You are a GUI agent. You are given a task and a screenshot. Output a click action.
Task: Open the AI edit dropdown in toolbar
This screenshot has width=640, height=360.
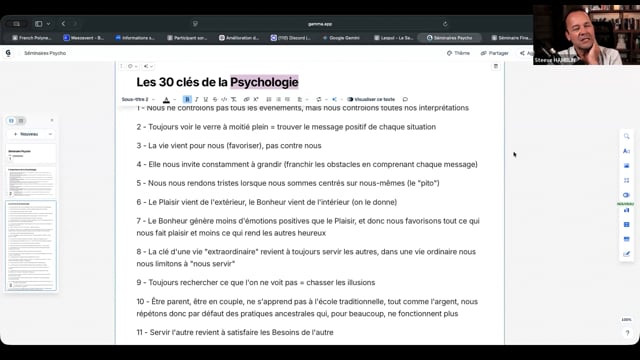pyautogui.click(x=337, y=99)
